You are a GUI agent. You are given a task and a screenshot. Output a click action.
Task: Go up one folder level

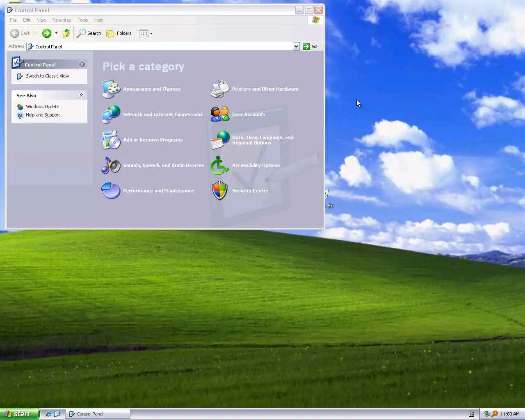[x=66, y=33]
